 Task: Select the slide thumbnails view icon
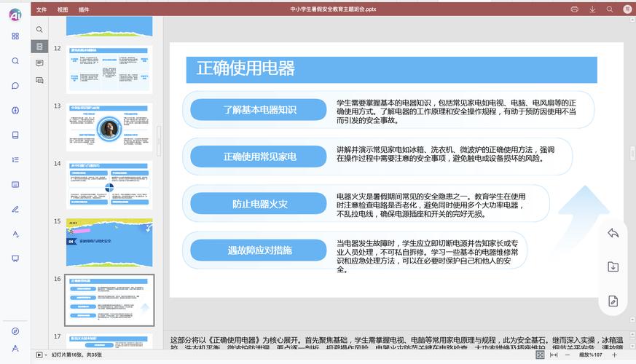[x=39, y=46]
